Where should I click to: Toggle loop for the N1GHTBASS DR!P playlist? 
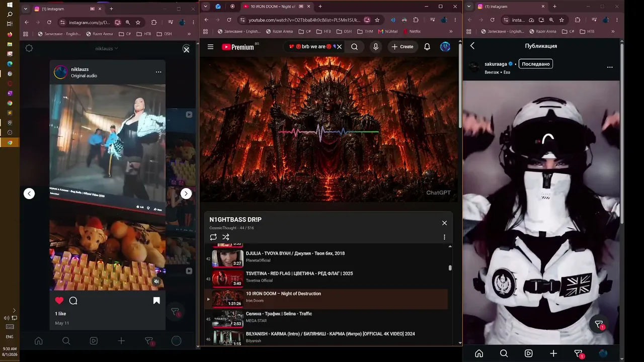click(213, 237)
